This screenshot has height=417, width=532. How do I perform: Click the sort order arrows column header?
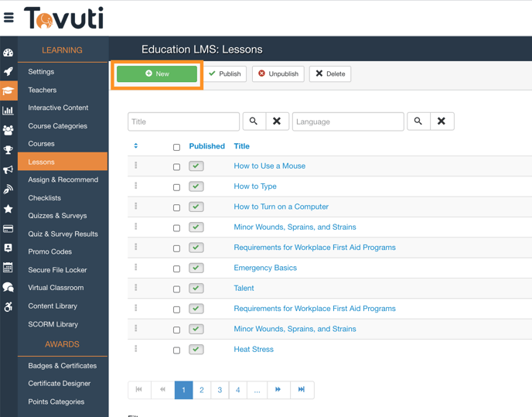coord(136,146)
